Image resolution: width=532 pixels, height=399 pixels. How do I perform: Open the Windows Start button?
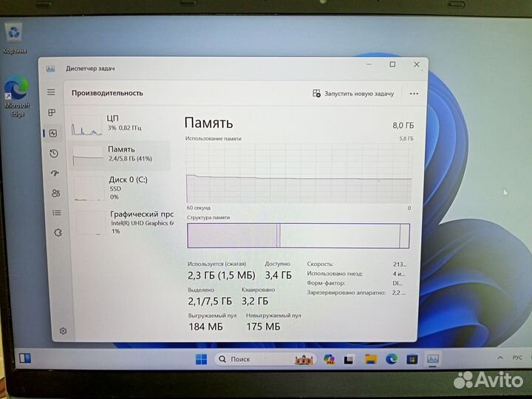point(200,359)
